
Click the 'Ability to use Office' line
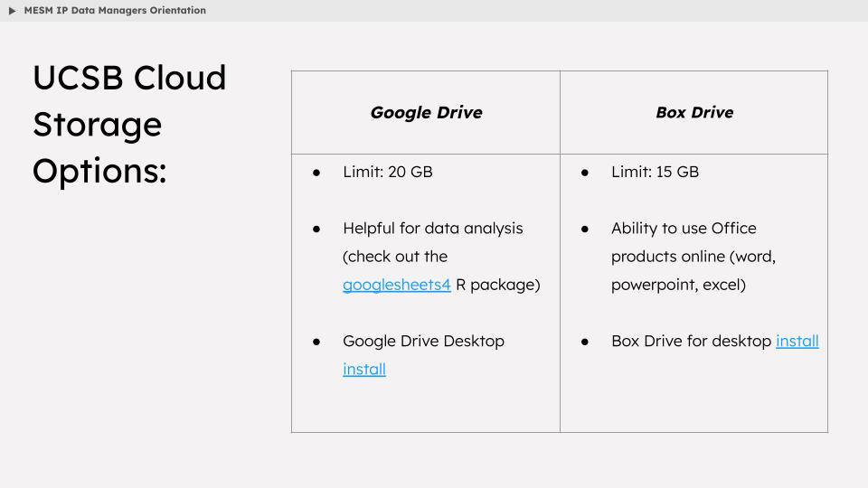tap(684, 228)
